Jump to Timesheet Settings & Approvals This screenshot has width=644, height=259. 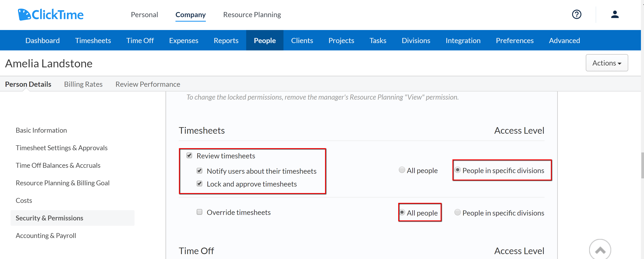point(62,148)
